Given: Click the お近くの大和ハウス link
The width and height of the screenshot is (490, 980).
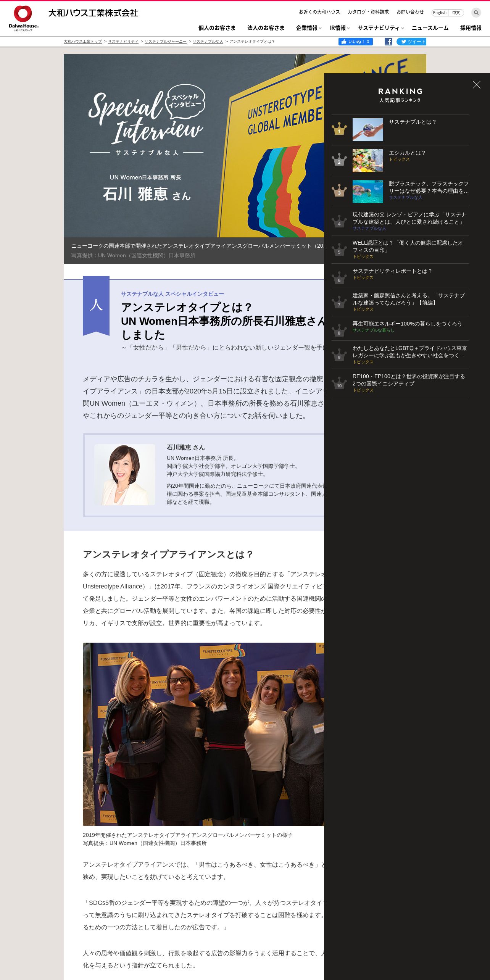Looking at the screenshot, I should [319, 12].
